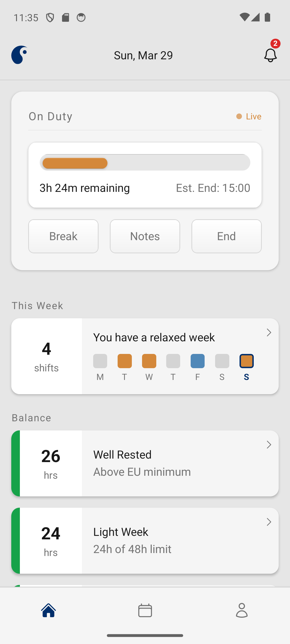Expand the Well Rested card chevron
The width and height of the screenshot is (290, 644).
[269, 445]
